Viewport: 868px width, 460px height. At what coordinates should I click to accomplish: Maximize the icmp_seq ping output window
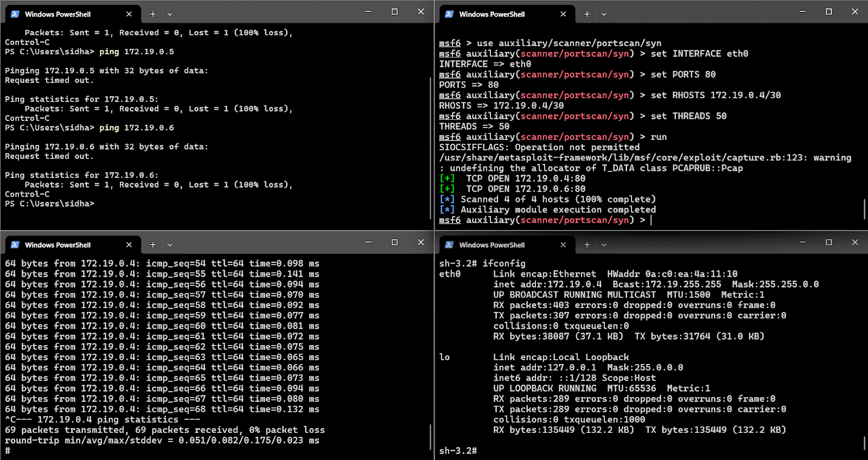(x=394, y=242)
